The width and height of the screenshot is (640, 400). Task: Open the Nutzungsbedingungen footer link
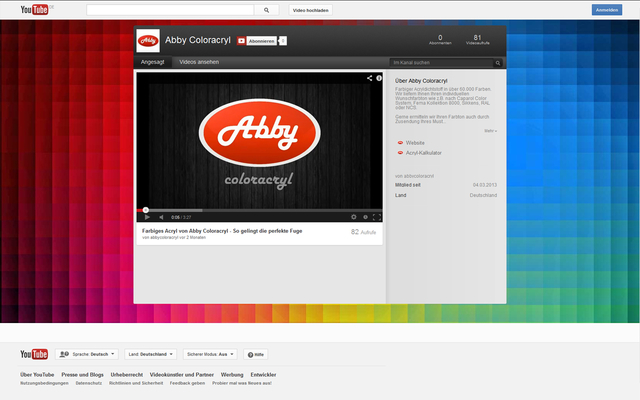point(44,383)
